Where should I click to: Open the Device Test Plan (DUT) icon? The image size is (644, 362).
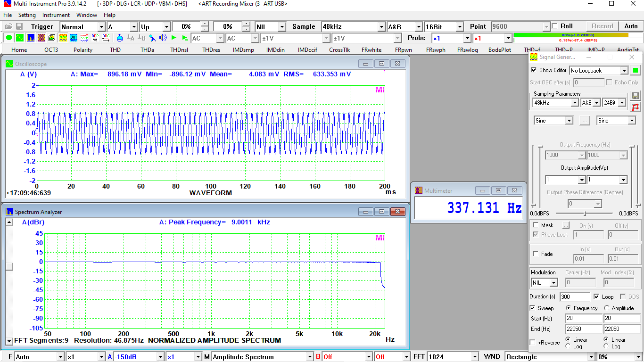tap(74, 38)
